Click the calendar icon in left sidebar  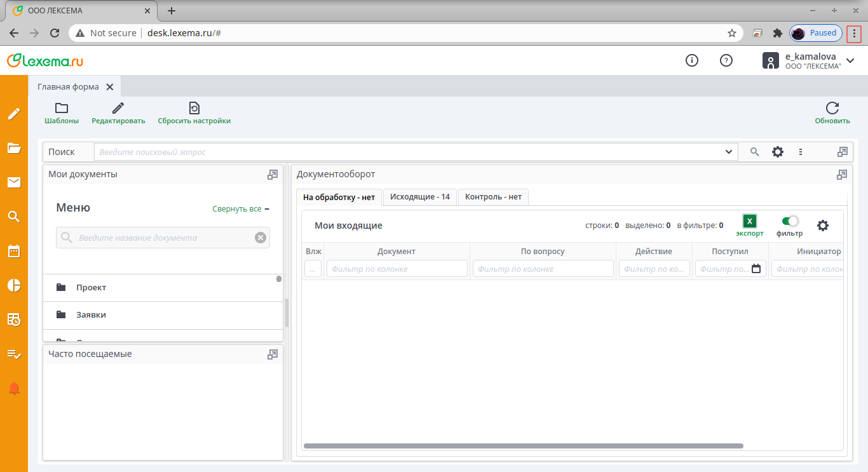point(14,251)
